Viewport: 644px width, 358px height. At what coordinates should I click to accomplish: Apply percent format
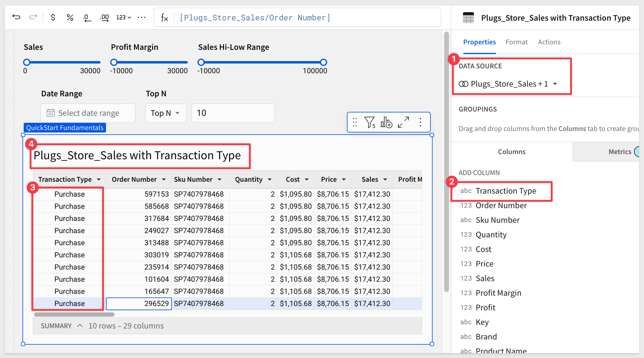click(70, 18)
